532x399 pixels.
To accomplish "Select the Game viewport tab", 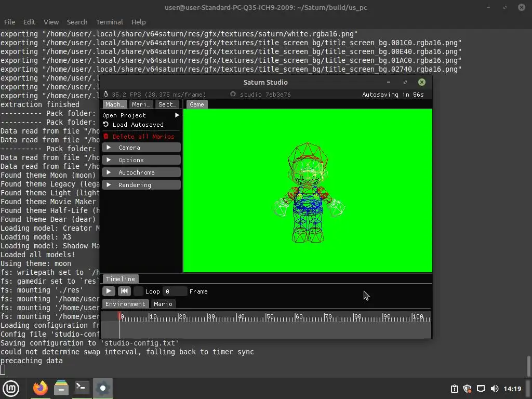I will 197,104.
